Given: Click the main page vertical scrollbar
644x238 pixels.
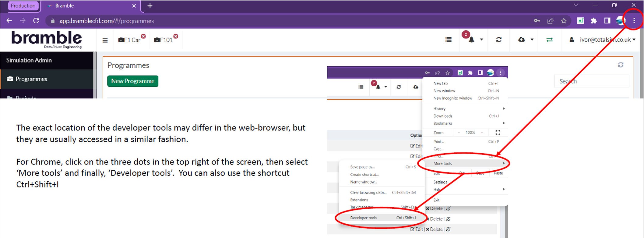Looking at the screenshot, I should point(642,64).
